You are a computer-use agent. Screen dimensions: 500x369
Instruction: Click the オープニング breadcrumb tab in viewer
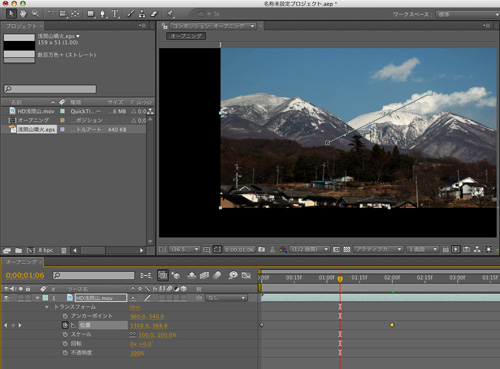coord(186,36)
